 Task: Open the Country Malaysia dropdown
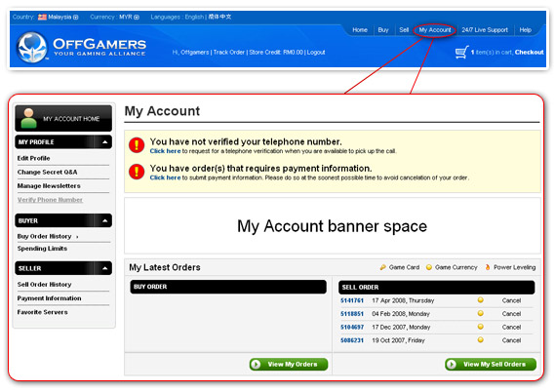point(76,17)
